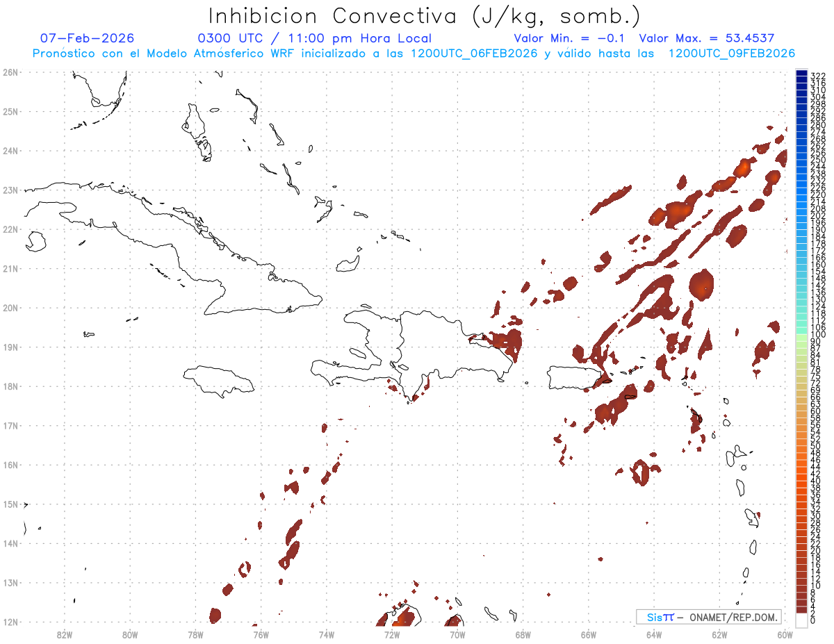Click the "18N" latitude label
Viewport: 834px width, 644px height.
point(10,386)
